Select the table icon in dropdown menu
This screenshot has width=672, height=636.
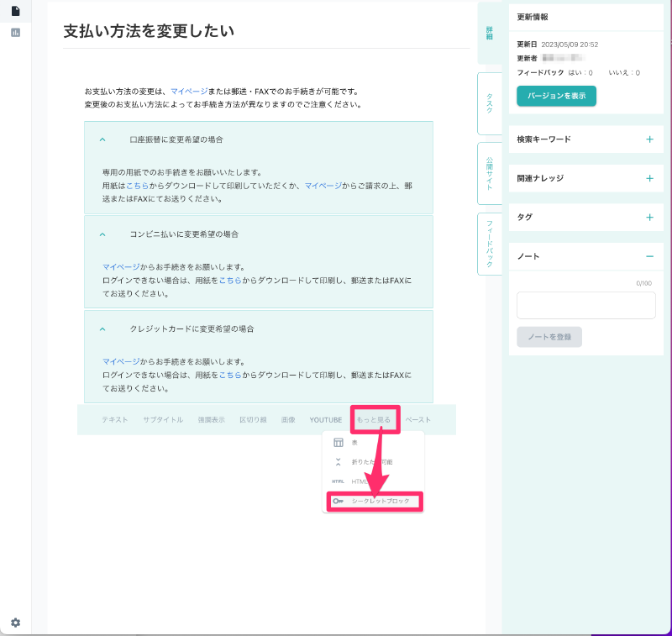[338, 443]
